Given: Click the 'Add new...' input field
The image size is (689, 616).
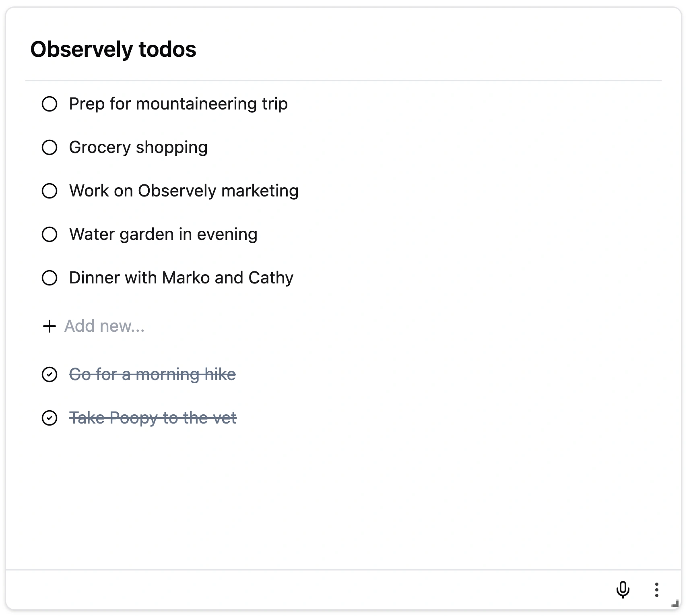Looking at the screenshot, I should click(x=105, y=326).
